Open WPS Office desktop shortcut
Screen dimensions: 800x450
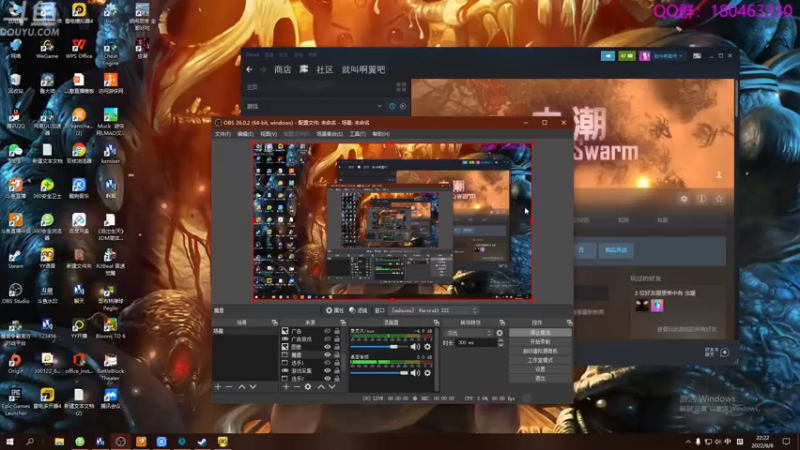[79, 48]
